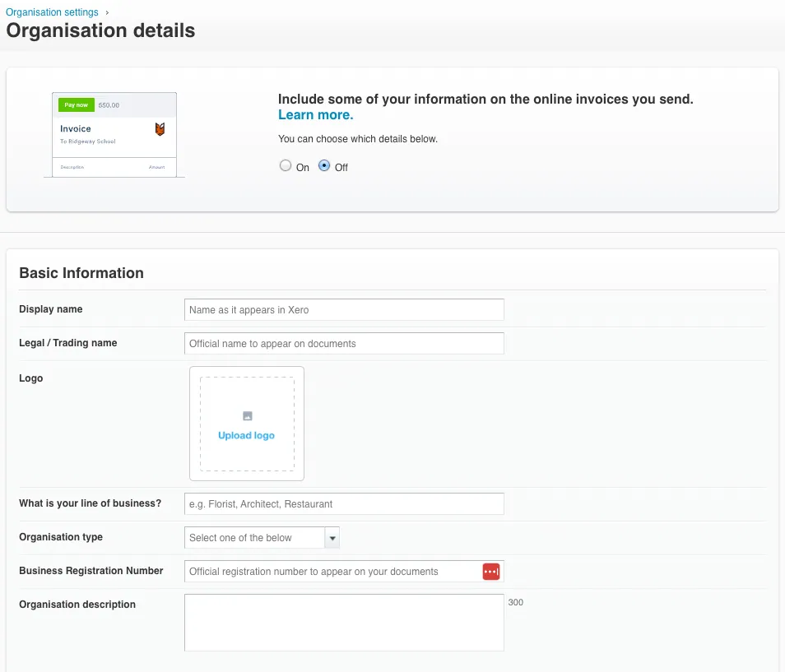Select the On radio button
This screenshot has width=785, height=672.
tap(286, 165)
